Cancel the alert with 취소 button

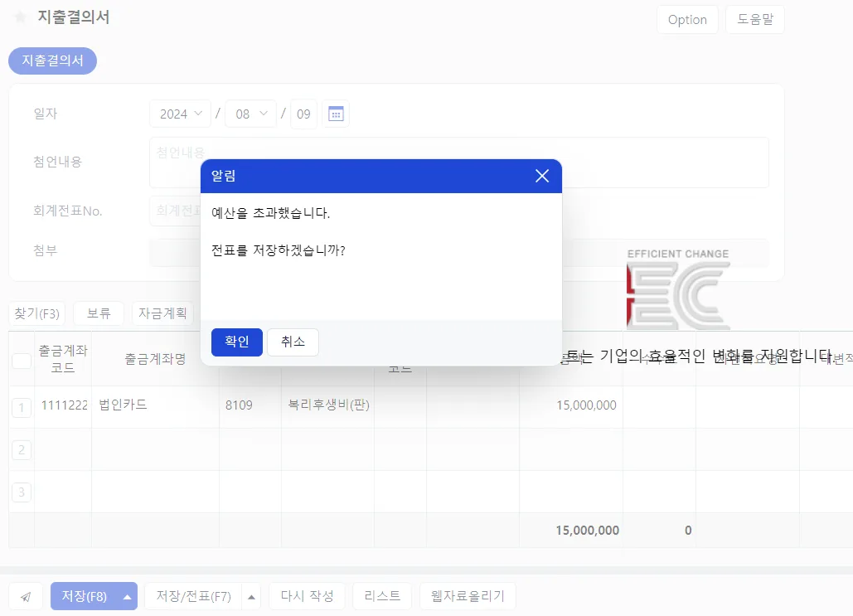tap(293, 342)
